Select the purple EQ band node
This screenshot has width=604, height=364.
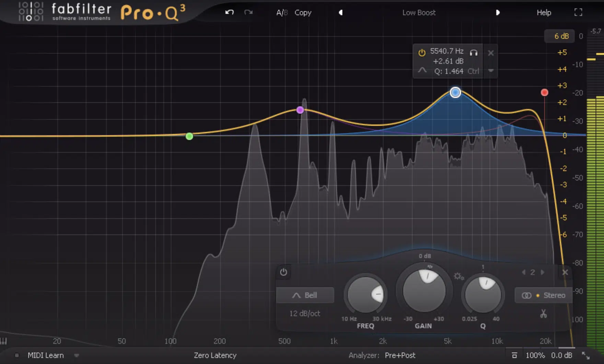click(300, 110)
